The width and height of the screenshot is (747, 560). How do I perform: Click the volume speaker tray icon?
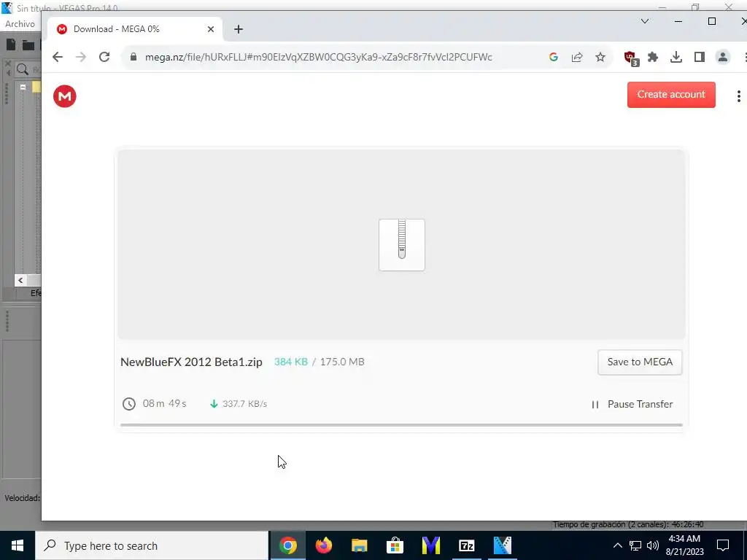[x=653, y=545]
